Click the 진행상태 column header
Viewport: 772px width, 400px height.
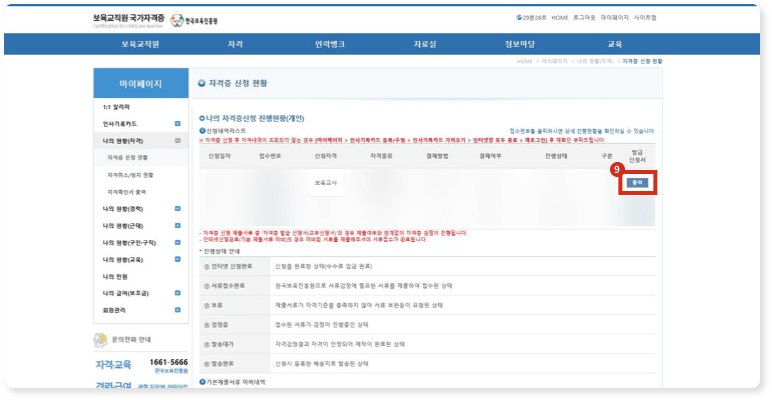click(556, 156)
